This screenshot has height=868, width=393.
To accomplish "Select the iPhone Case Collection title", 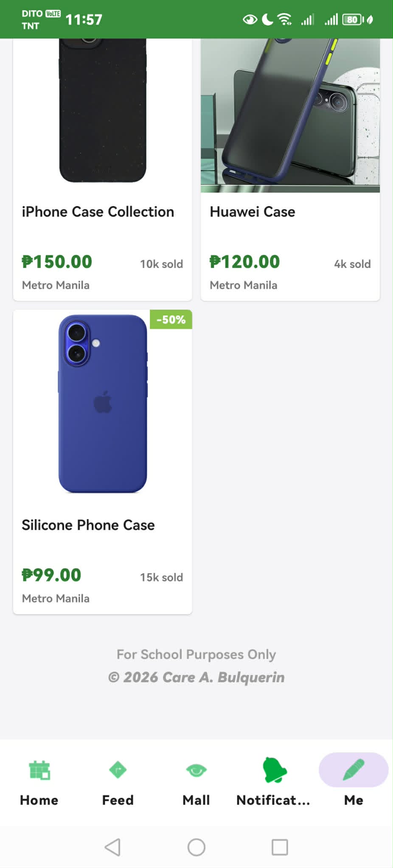I will [98, 212].
